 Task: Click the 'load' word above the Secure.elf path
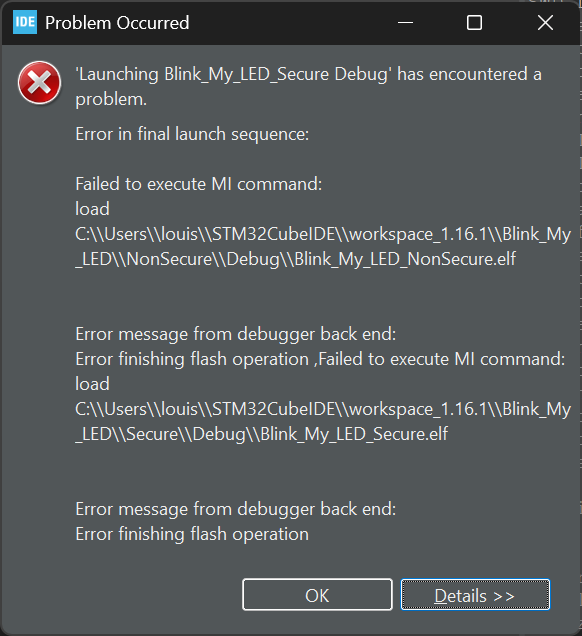(x=92, y=384)
